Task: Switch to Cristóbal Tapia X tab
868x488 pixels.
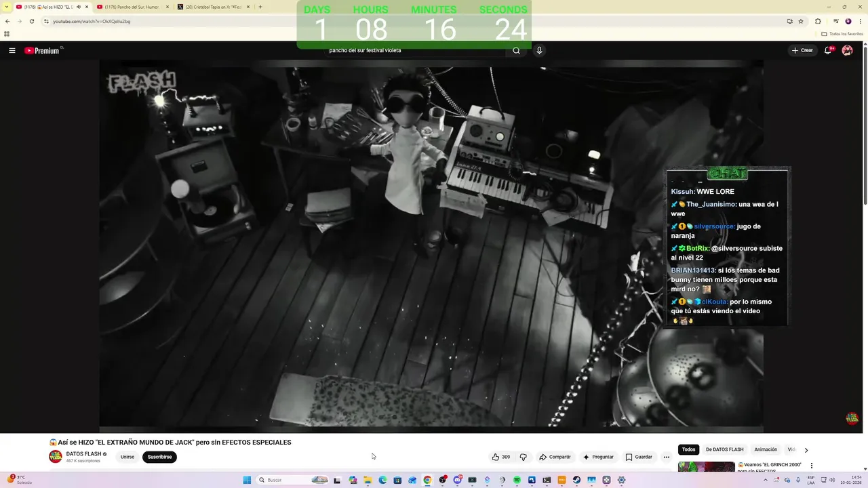Action: point(214,7)
